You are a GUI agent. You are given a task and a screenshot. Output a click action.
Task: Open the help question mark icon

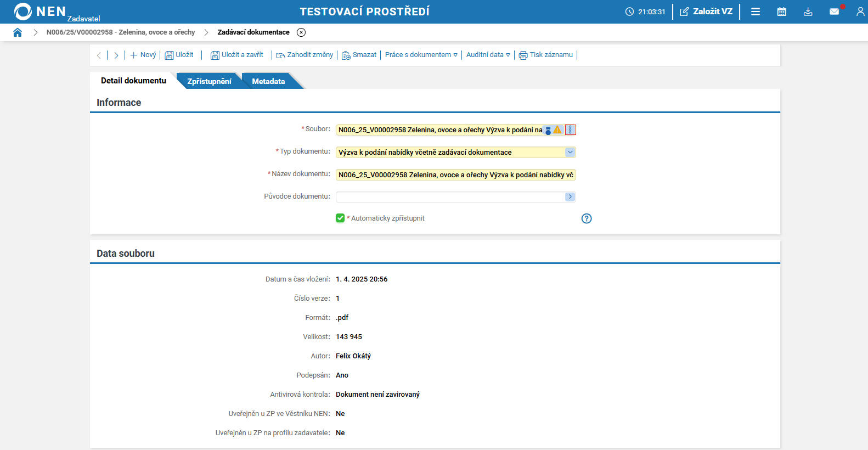pyautogui.click(x=587, y=218)
